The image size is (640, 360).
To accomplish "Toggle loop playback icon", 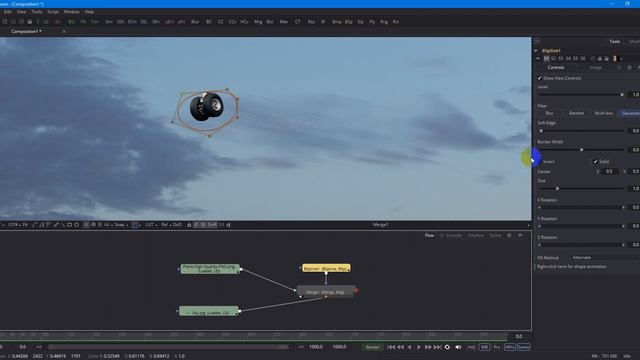I will (x=447, y=347).
